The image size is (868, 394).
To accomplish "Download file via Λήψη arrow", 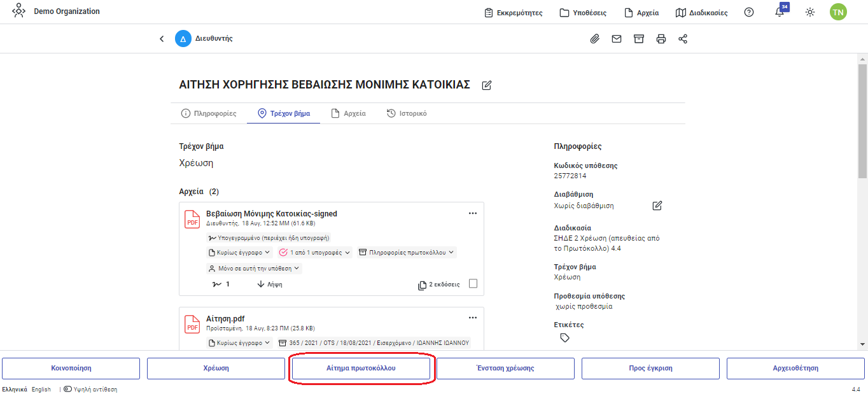I will coord(270,285).
